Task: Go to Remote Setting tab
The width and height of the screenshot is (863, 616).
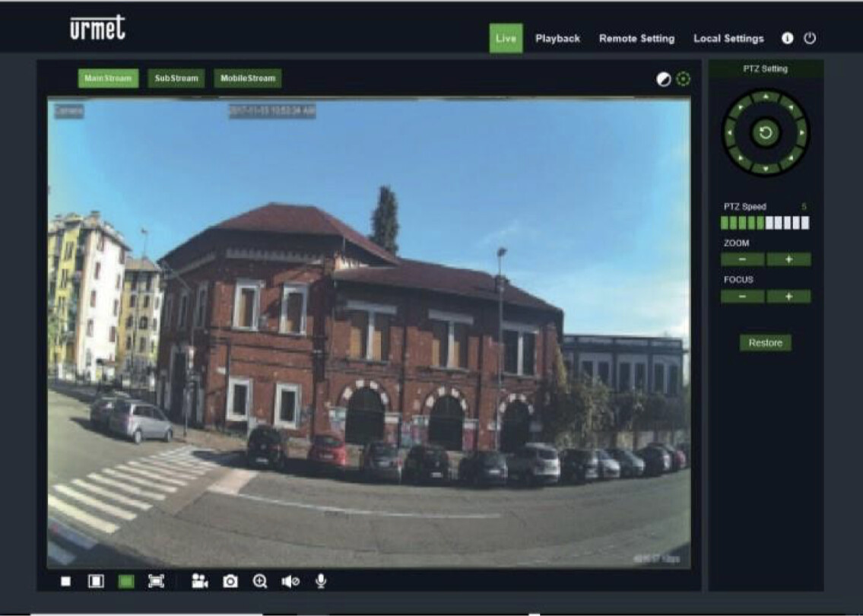Action: 636,39
